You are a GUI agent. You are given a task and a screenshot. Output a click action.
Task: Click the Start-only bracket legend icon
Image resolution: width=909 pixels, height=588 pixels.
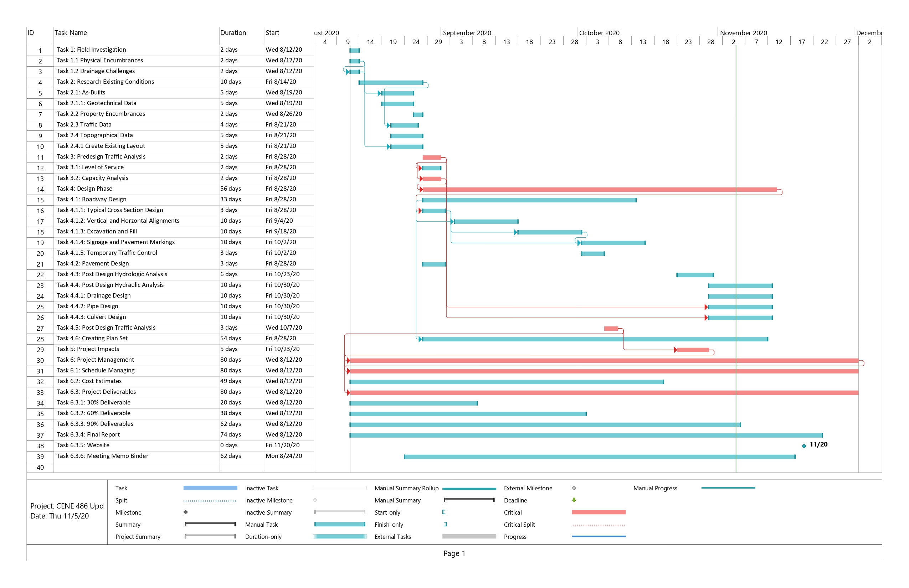coord(444,512)
